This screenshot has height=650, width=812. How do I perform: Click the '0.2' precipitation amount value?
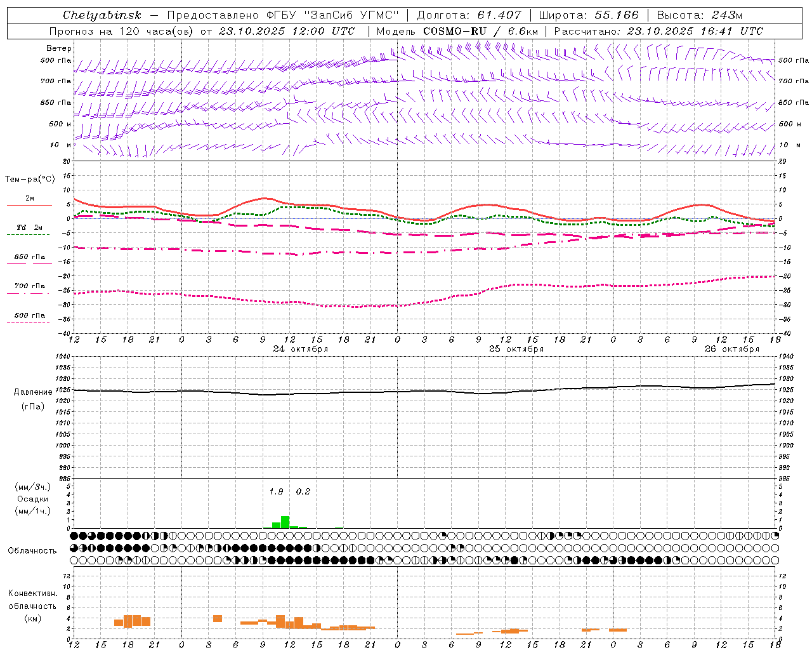(303, 492)
